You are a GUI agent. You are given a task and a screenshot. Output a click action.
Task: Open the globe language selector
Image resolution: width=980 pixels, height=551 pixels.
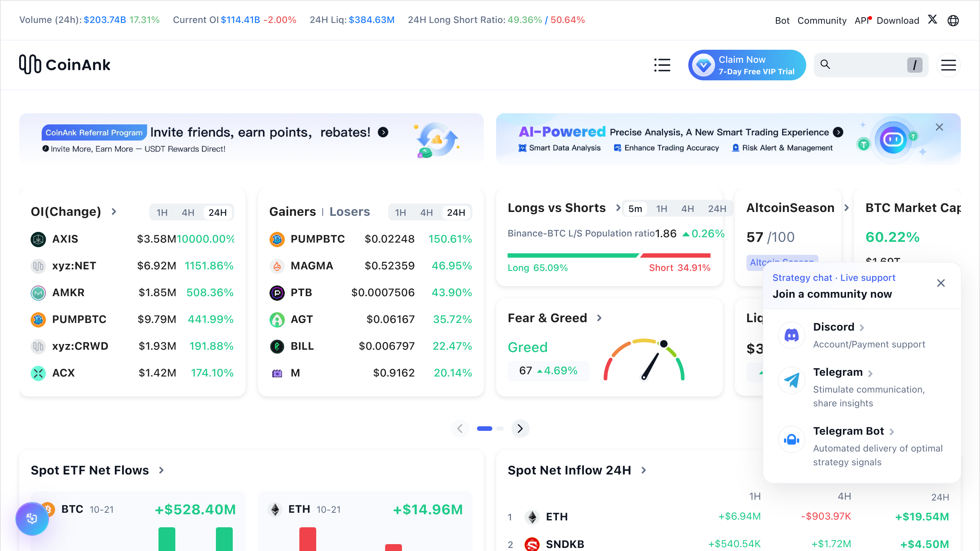(x=953, y=20)
